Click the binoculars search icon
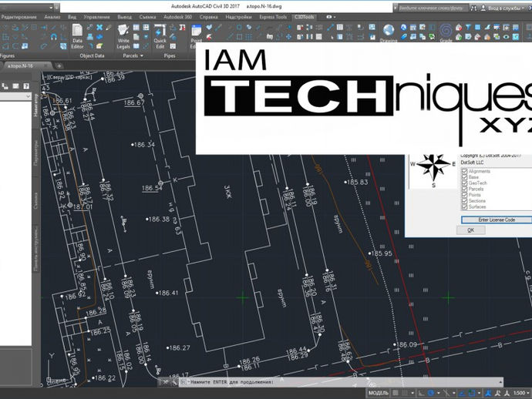Screen dimensions: 532x399 click(x=473, y=8)
